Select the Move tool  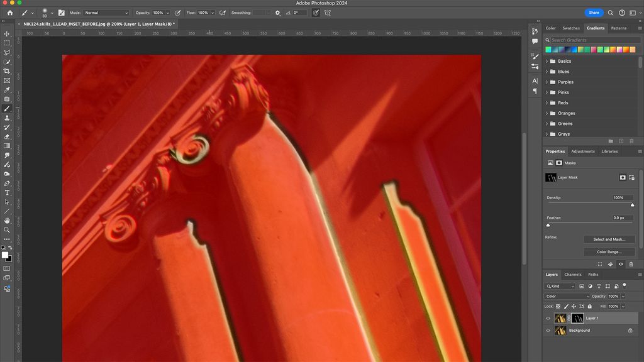[x=7, y=33]
